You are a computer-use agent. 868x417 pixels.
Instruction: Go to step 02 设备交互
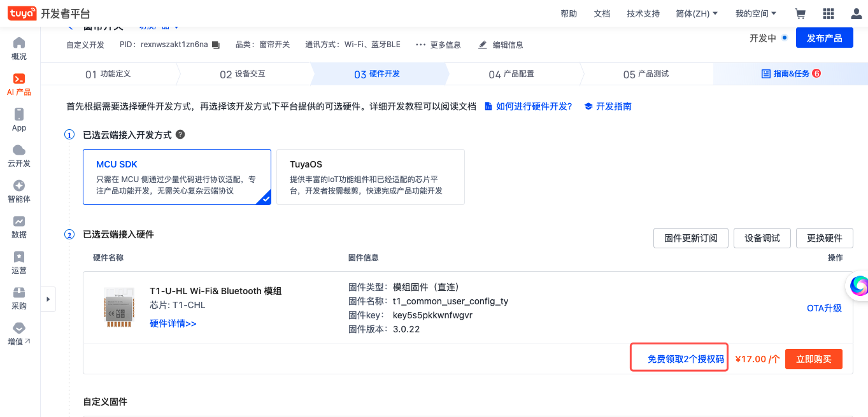click(243, 74)
